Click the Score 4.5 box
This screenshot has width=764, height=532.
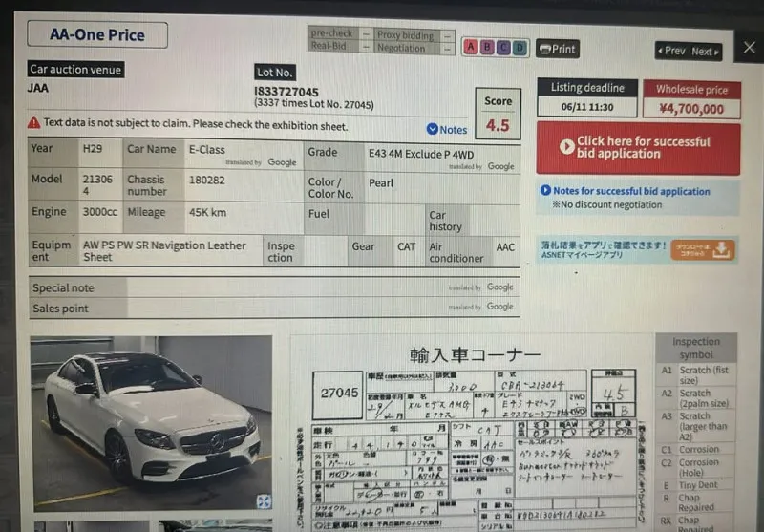[x=498, y=114]
